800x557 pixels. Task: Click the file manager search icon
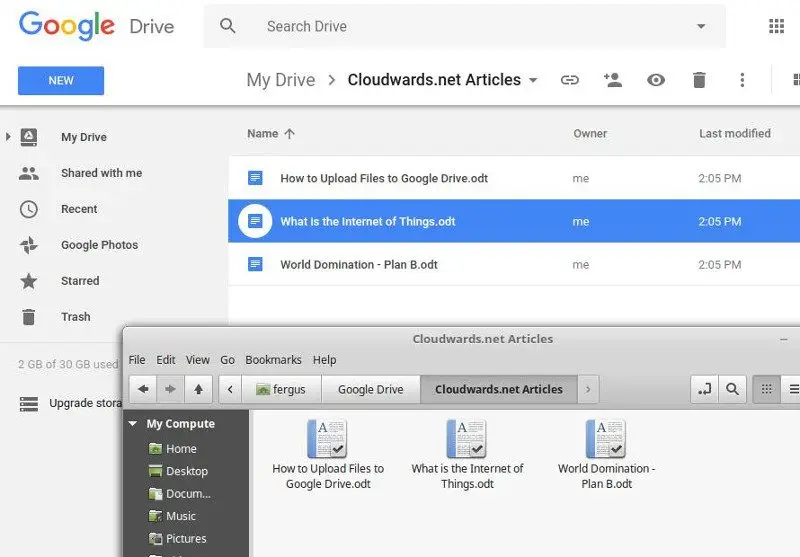click(732, 389)
